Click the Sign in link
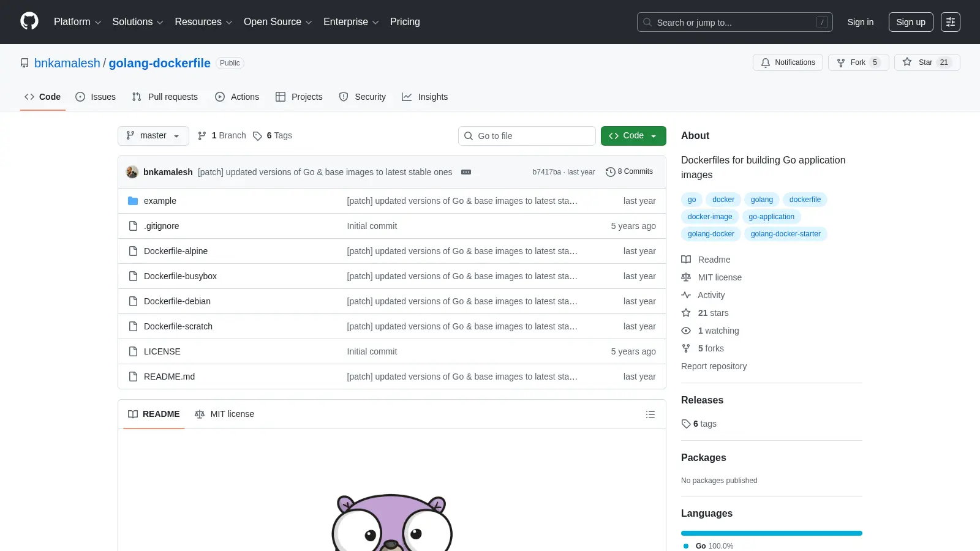 coord(861,22)
